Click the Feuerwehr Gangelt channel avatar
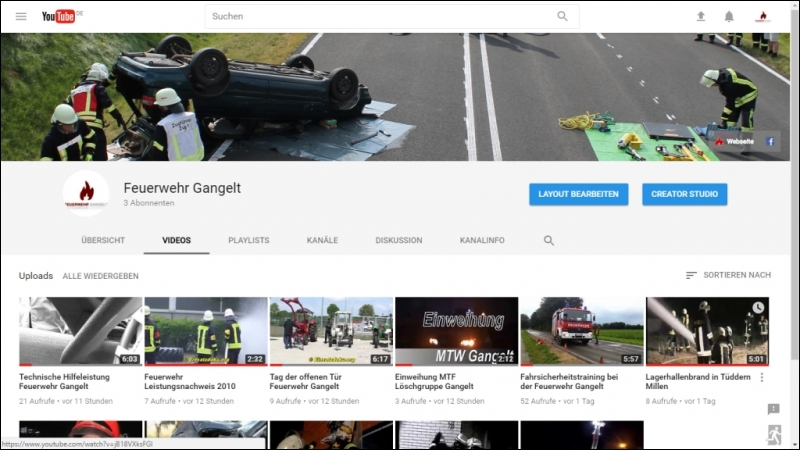Image resolution: width=800 pixels, height=450 pixels. click(x=86, y=194)
